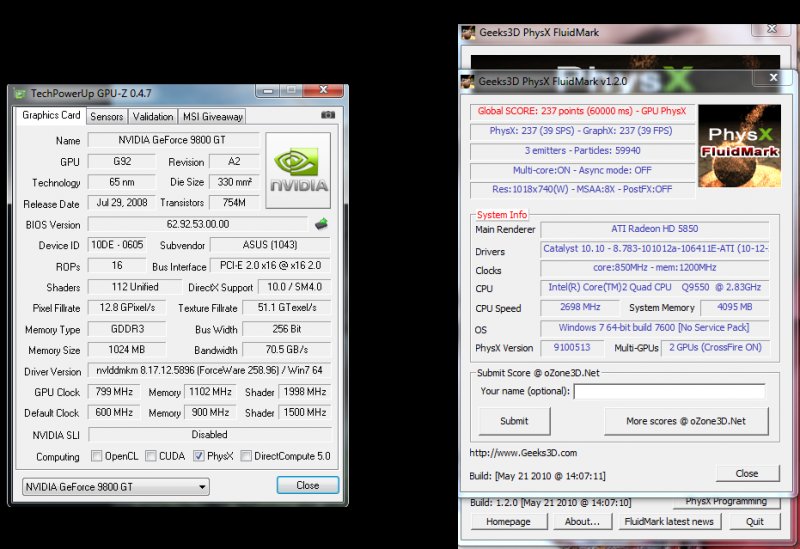This screenshot has height=549, width=800.
Task: Click the NVIDIA SLI Disabled field
Action: [x=209, y=434]
